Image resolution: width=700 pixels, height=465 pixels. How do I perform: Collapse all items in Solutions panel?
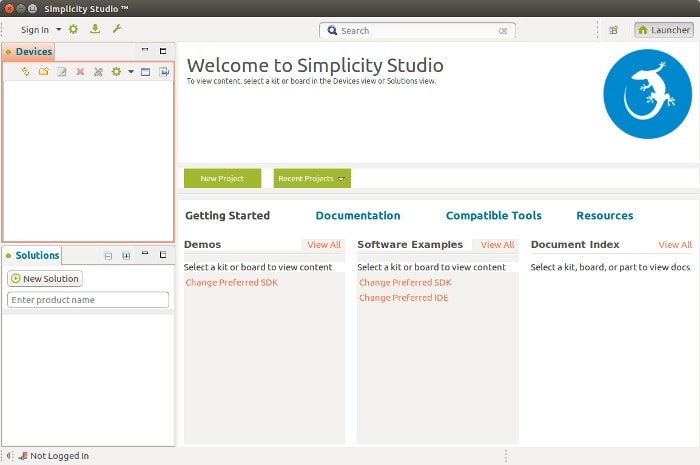[x=108, y=256]
